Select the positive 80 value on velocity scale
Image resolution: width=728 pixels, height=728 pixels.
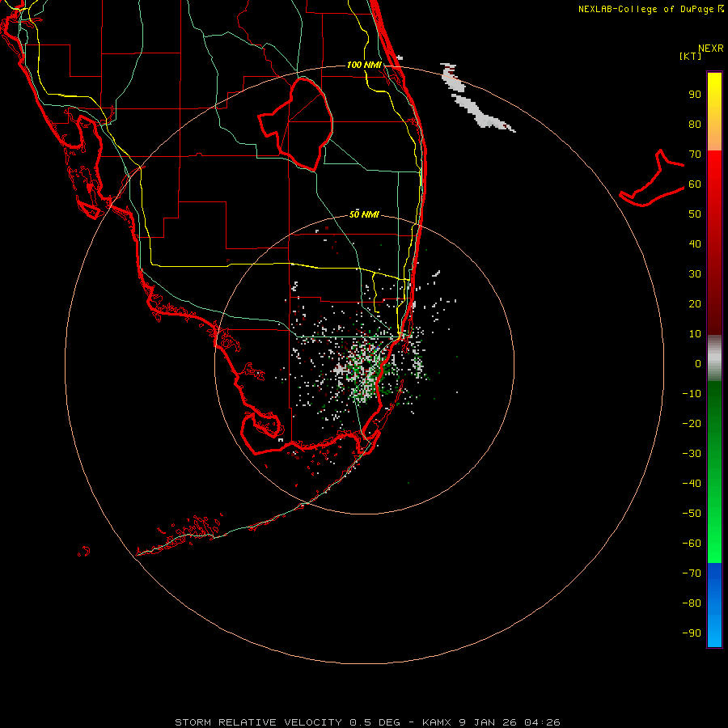point(695,125)
